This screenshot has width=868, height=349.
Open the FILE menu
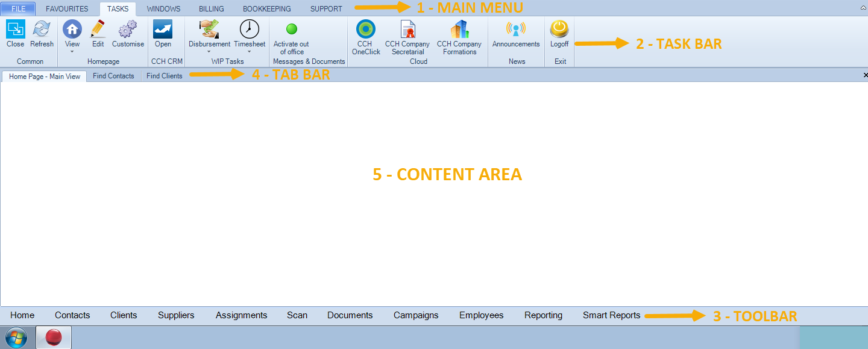tap(18, 9)
